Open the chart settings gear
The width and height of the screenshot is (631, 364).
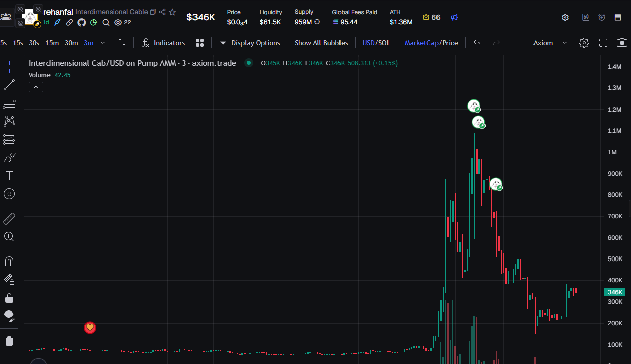pyautogui.click(x=584, y=43)
